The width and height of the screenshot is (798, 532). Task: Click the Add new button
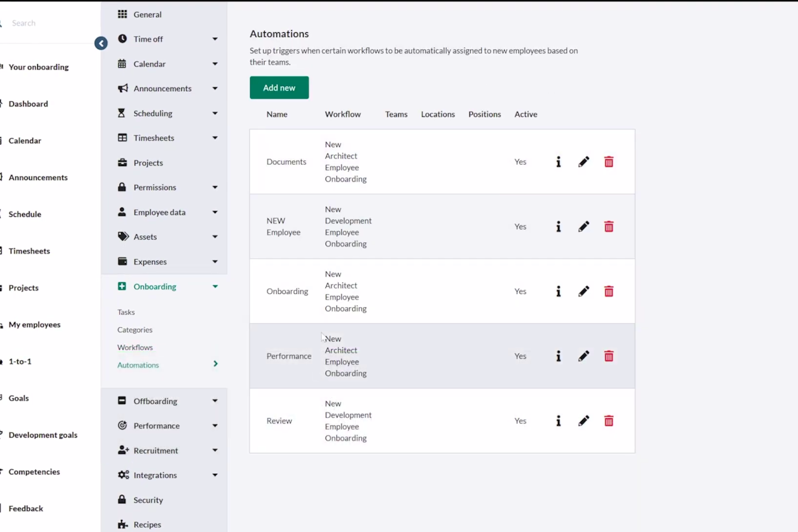[x=279, y=88]
